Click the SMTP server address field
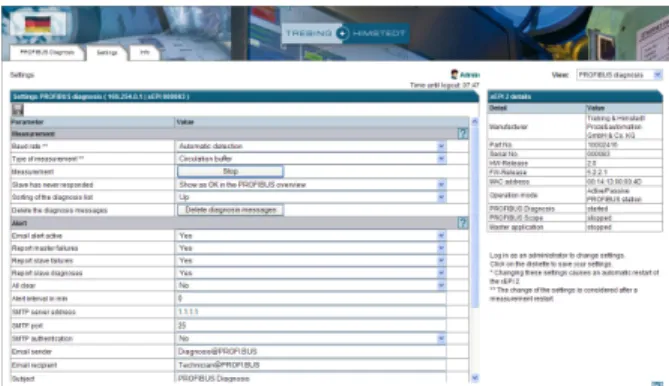This screenshot has width=669, height=386. 312,312
